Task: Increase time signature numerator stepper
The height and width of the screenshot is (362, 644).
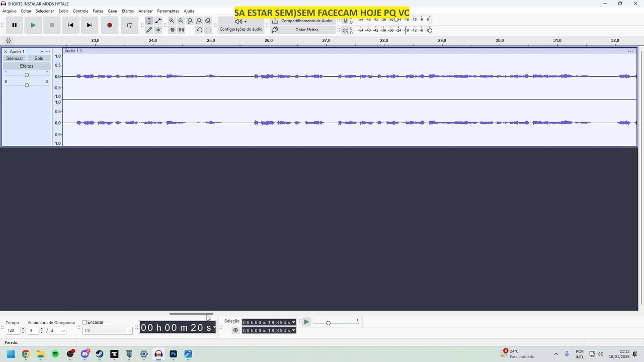Action: pyautogui.click(x=42, y=329)
